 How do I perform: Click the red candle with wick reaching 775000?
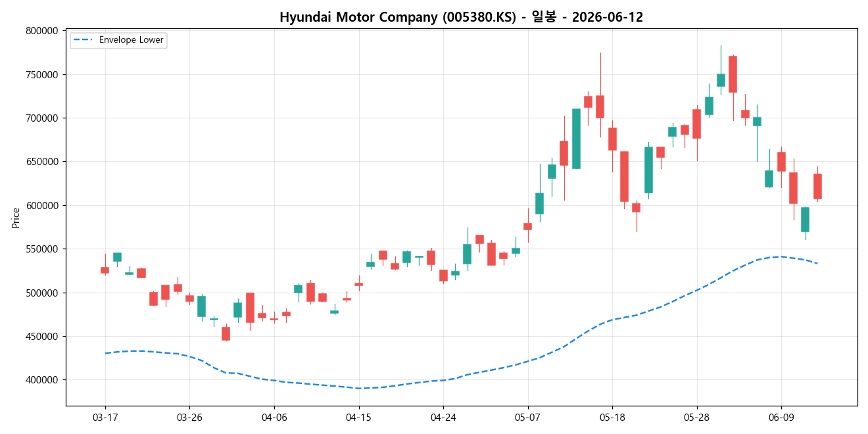600,107
